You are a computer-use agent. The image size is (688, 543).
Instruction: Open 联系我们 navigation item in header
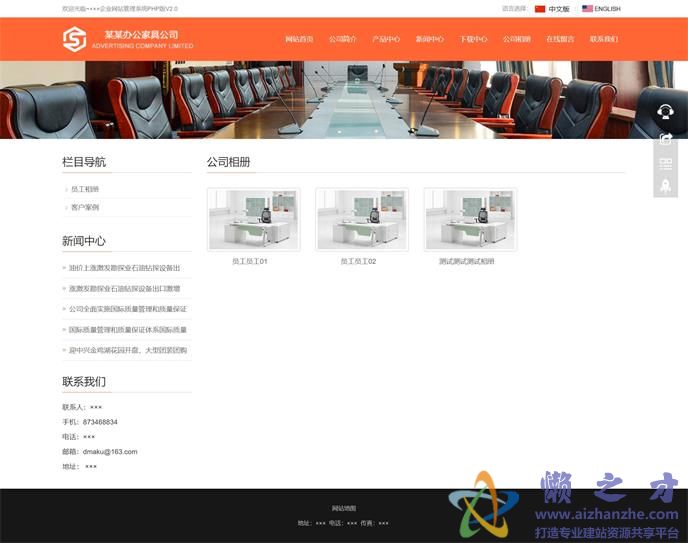[x=603, y=39]
